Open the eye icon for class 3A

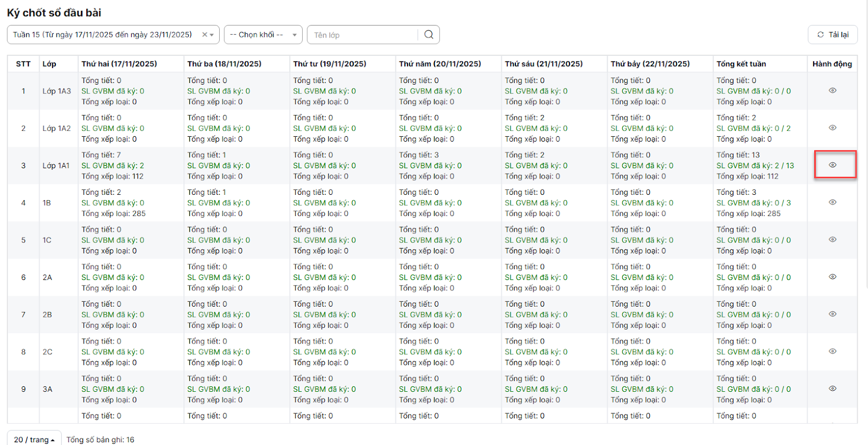(x=832, y=389)
